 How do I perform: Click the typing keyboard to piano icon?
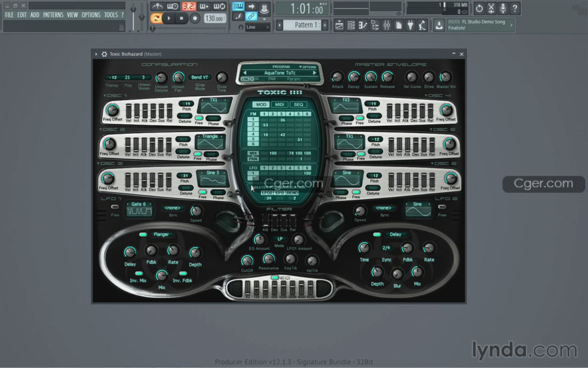238,7
